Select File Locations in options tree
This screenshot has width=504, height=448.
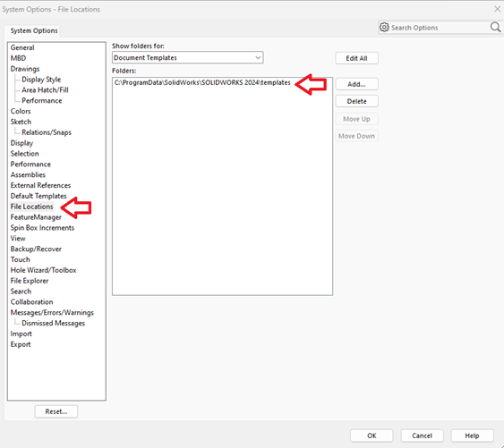pos(31,207)
